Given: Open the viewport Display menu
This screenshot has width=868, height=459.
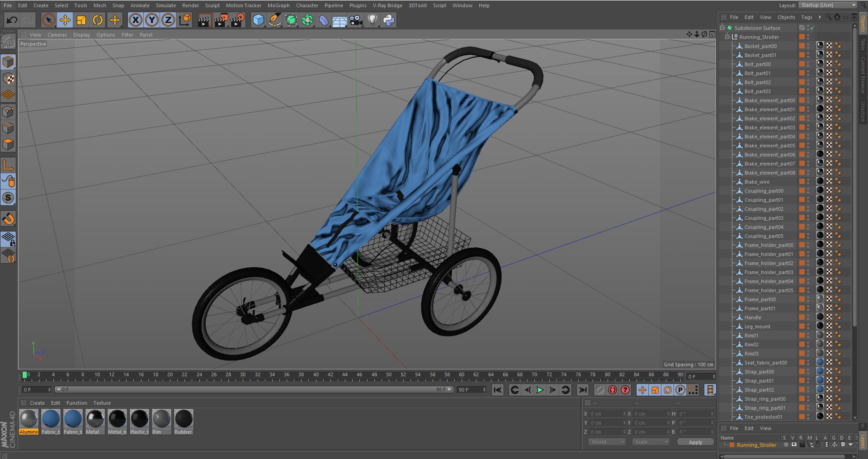Looking at the screenshot, I should point(81,35).
